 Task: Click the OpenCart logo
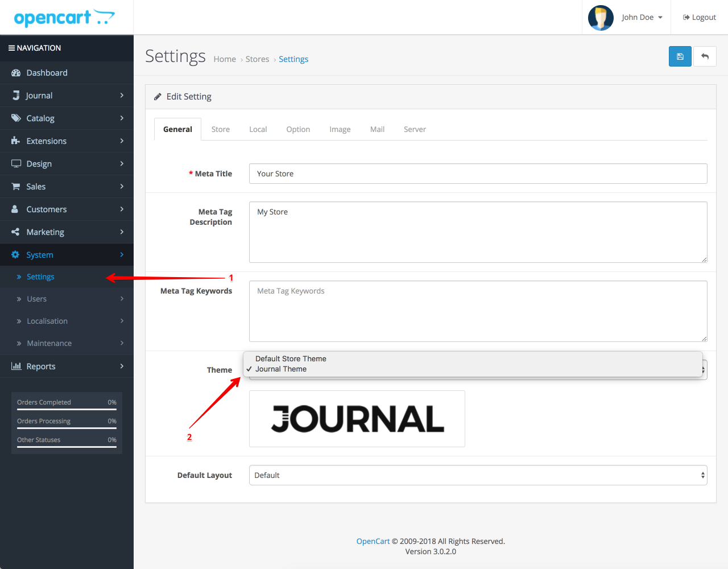64,18
